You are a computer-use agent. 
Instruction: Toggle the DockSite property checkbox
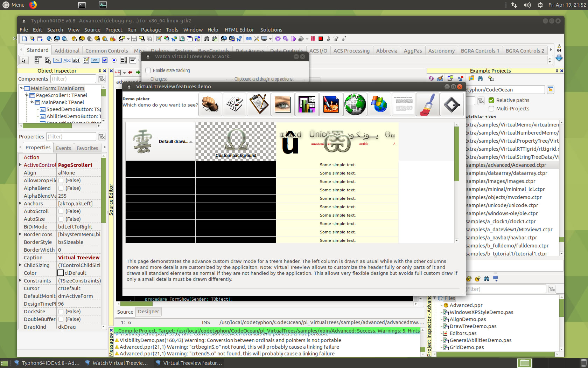61,312
